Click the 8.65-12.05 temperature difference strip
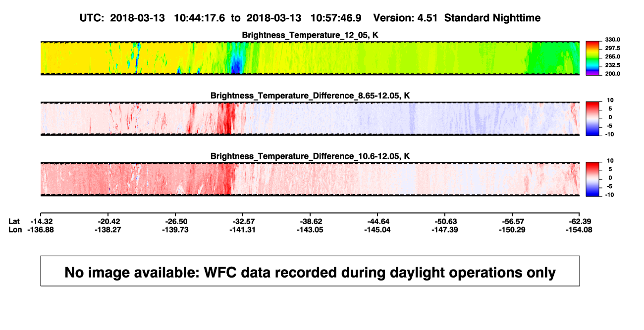 pos(310,119)
